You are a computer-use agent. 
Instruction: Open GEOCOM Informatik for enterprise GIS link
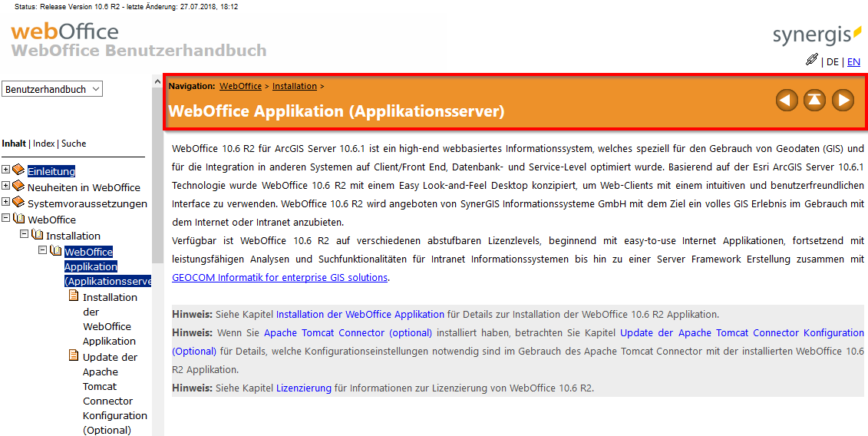tap(279, 277)
